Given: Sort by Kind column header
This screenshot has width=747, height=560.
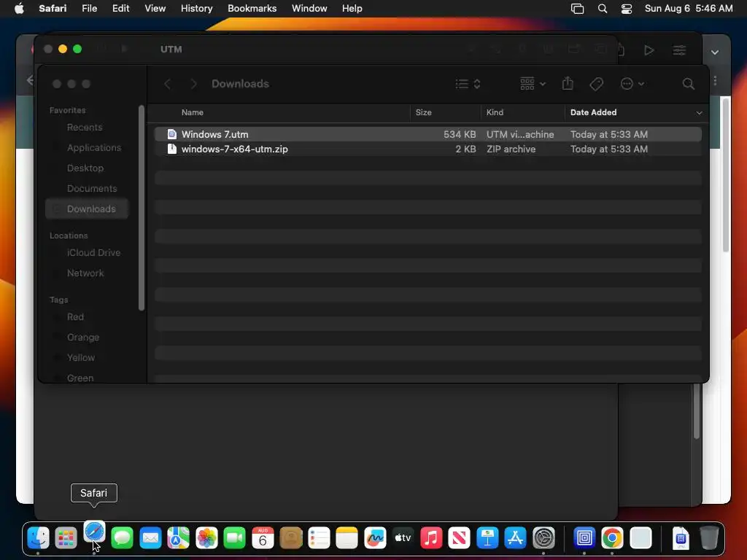Looking at the screenshot, I should point(495,112).
